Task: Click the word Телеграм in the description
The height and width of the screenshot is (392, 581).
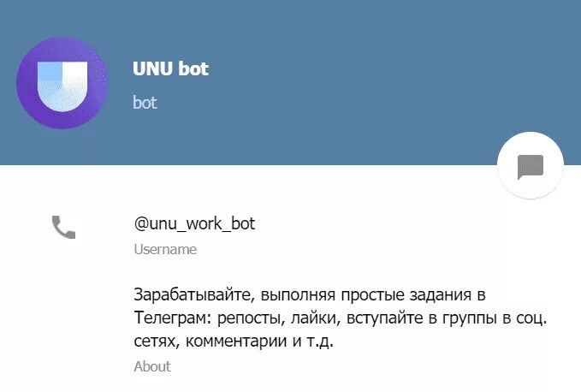Action: coord(172,318)
